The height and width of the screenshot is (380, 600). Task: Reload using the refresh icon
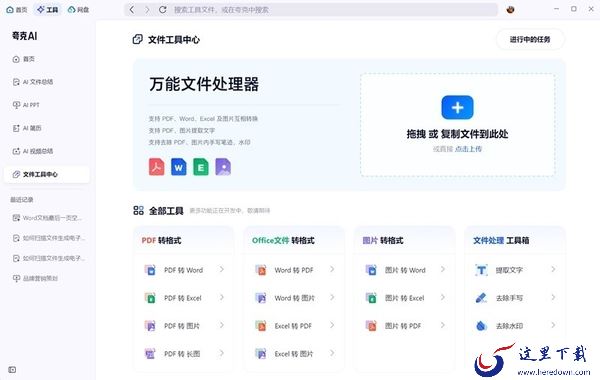163,10
